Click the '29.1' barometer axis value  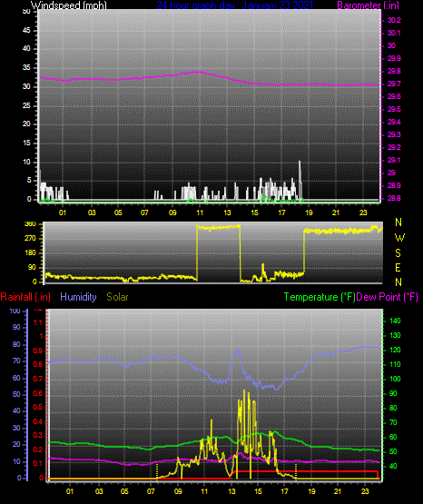coord(394,160)
